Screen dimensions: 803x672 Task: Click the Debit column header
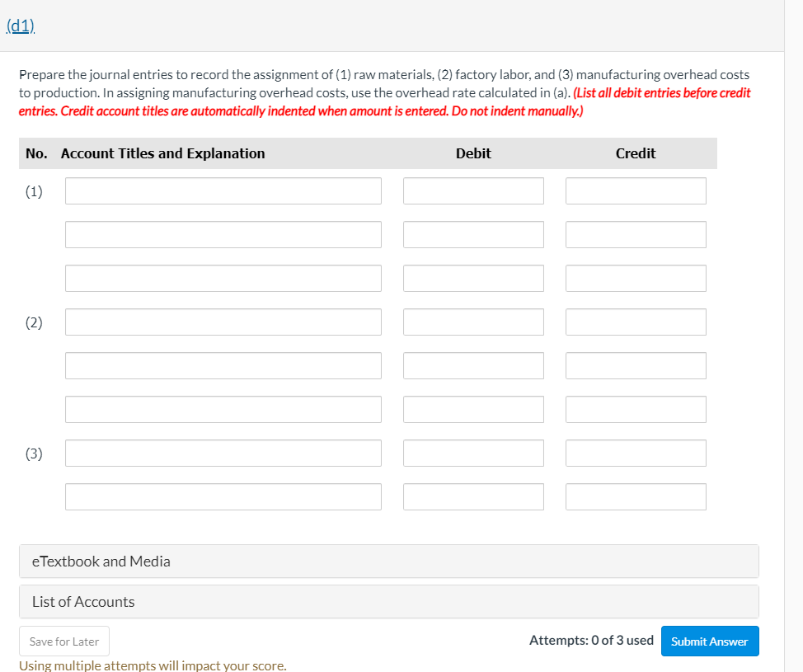[x=472, y=153]
